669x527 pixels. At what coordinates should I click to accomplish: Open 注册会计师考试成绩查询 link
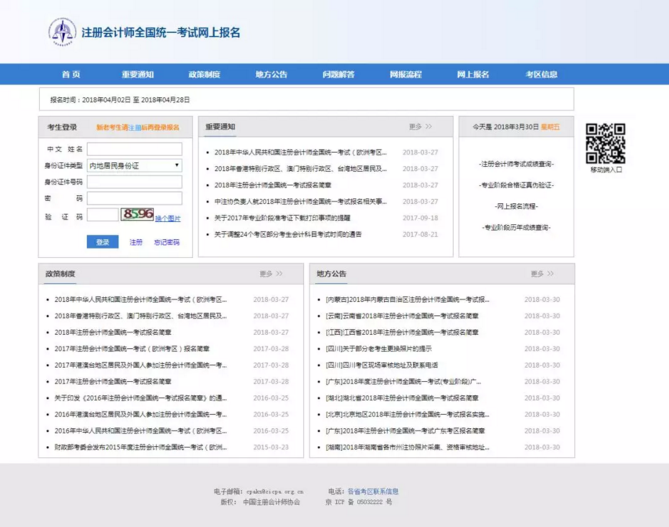coord(516,163)
